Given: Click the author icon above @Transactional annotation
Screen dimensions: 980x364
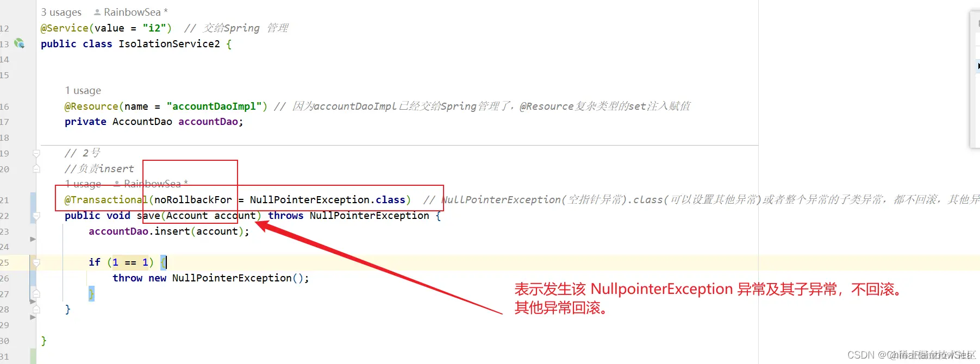Looking at the screenshot, I should point(117,184).
